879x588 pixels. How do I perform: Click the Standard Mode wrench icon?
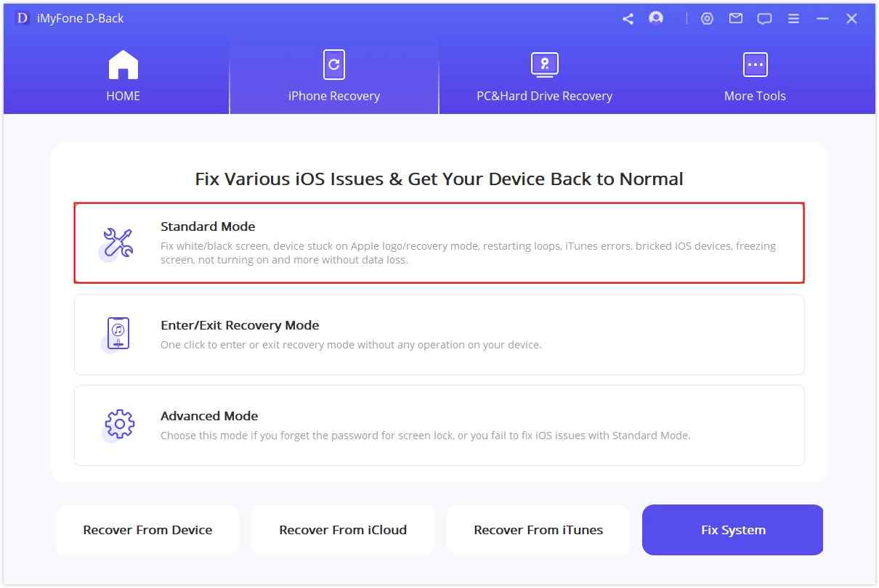pos(118,242)
